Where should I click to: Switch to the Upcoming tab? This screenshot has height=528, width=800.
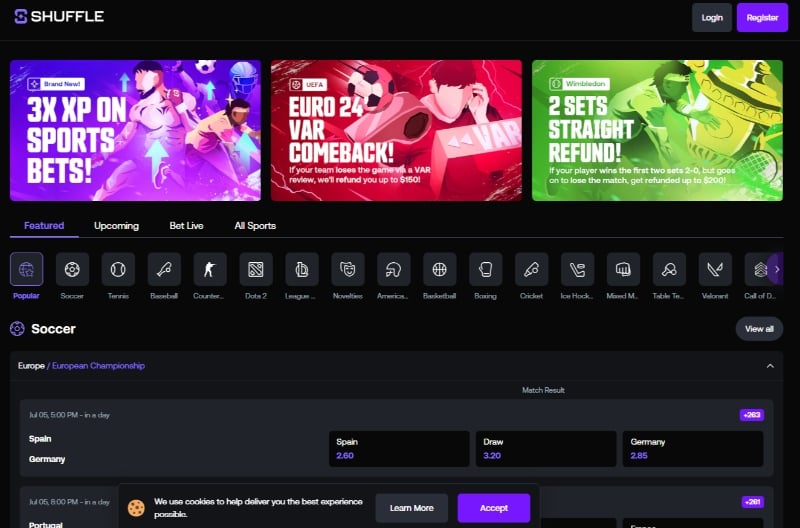pyautogui.click(x=116, y=225)
